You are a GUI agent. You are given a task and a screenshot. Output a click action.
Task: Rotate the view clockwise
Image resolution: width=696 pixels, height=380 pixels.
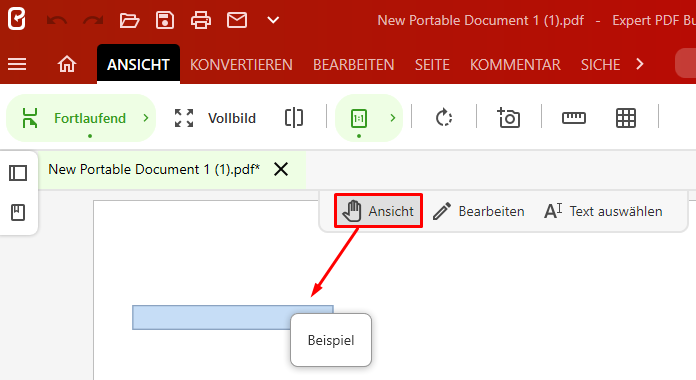pos(444,118)
